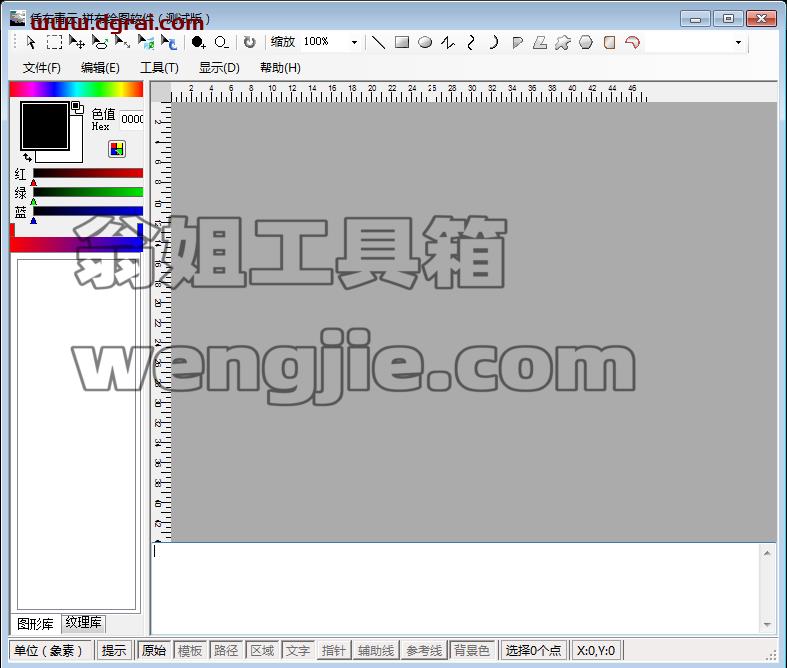
Task: Toggle the 背景色 status button
Action: pyautogui.click(x=472, y=650)
